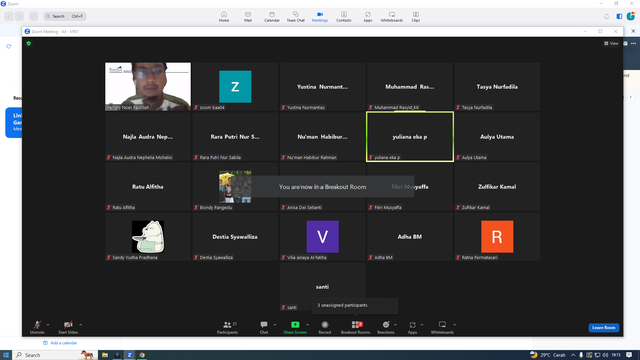Click Add a calendar link
This screenshot has width=640, height=360.
[x=60, y=343]
